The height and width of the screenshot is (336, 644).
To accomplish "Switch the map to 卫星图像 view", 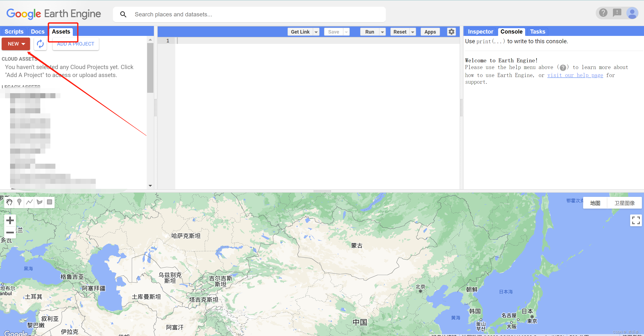I will coord(624,203).
